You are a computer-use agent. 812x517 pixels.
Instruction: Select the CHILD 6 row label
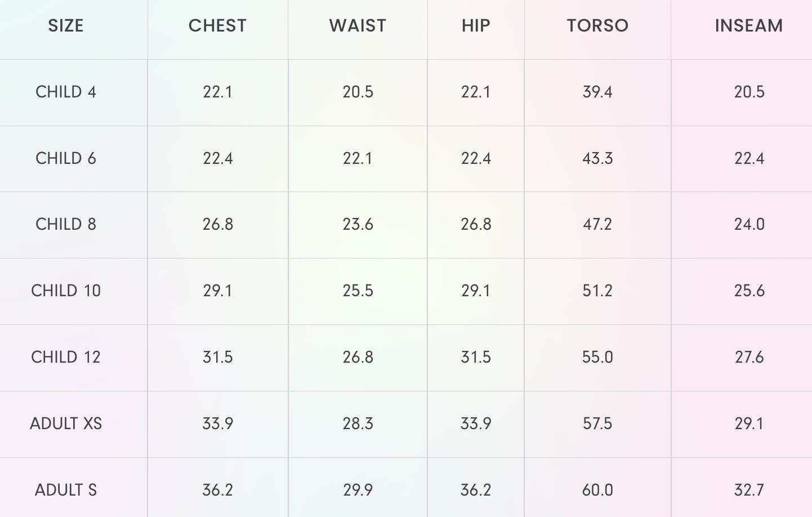tap(66, 158)
